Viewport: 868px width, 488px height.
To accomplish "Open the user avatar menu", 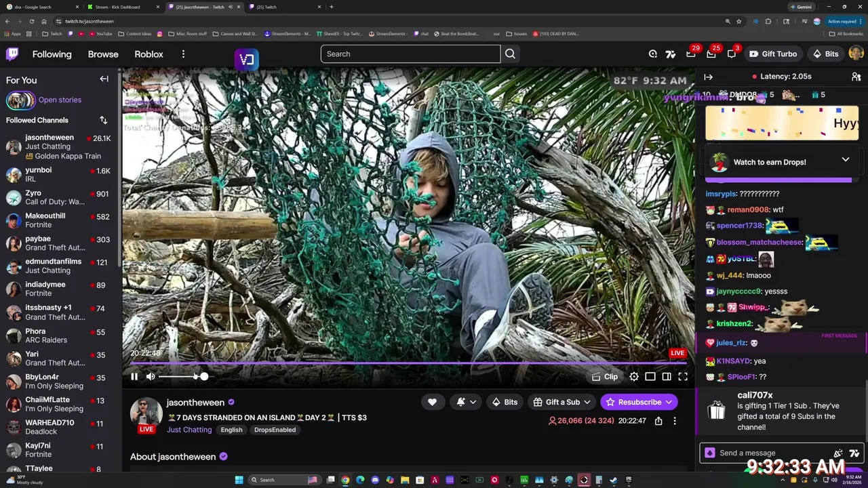I will (x=856, y=54).
